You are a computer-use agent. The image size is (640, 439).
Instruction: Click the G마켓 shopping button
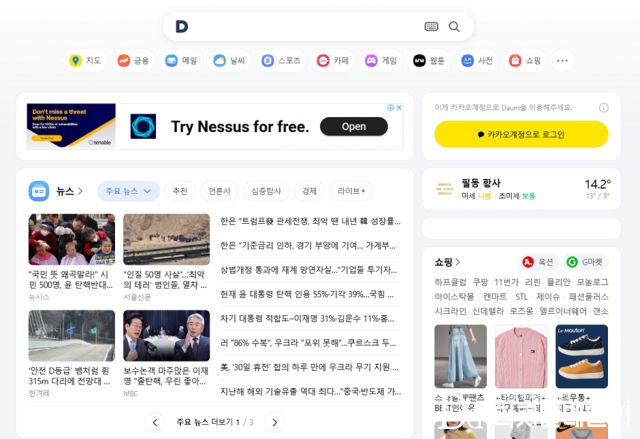point(585,262)
